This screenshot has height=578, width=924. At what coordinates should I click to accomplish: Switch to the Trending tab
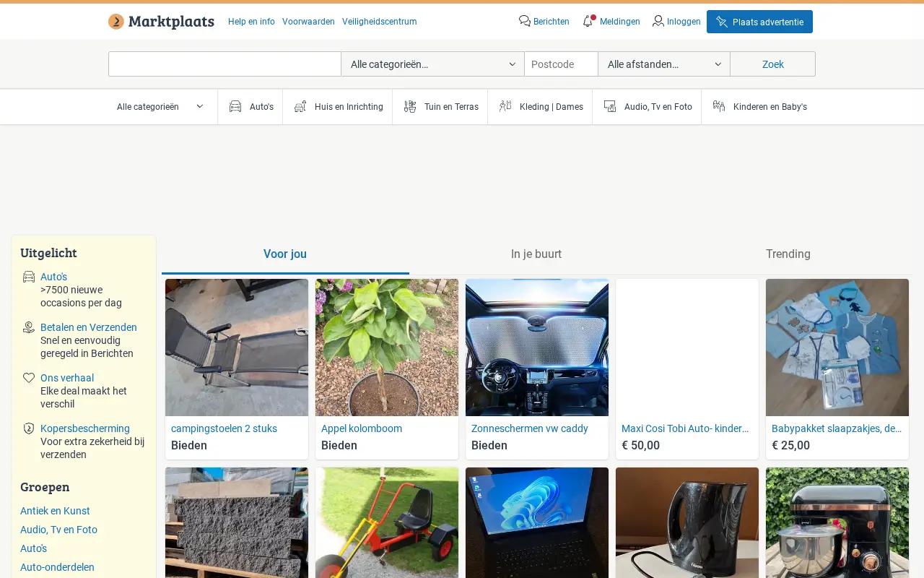point(788,254)
